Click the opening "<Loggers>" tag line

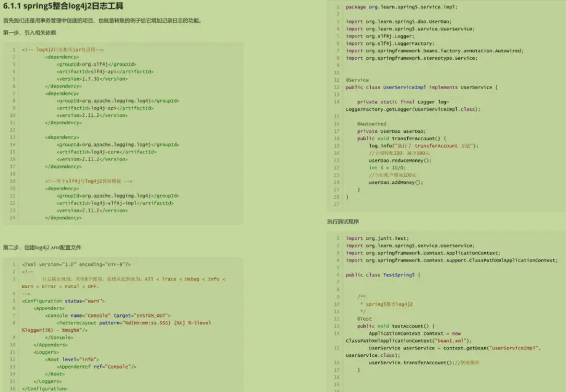(x=46, y=352)
